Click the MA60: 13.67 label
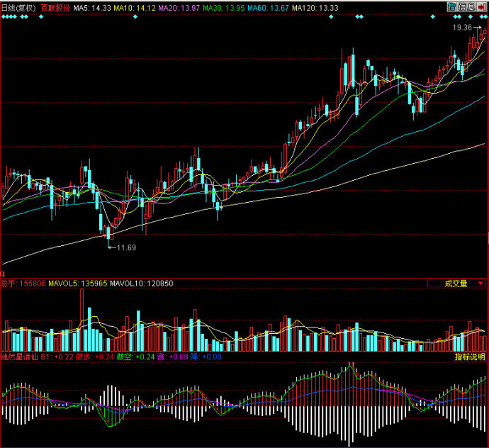This screenshot has height=448, width=489. [268, 8]
